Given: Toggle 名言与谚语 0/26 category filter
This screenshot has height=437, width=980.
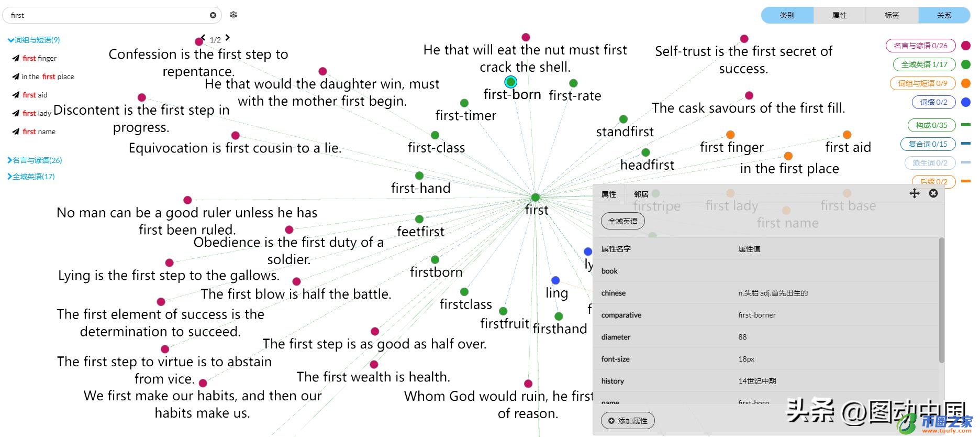Looking at the screenshot, I should 920,46.
